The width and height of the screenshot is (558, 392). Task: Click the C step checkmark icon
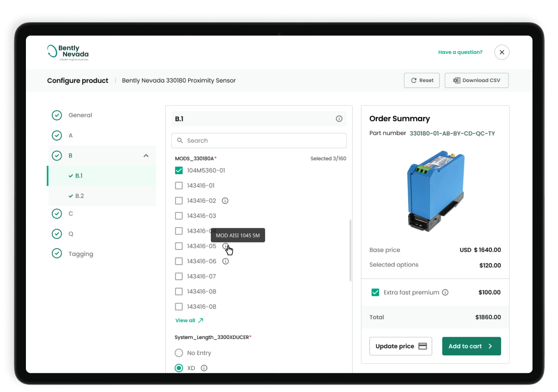(57, 214)
